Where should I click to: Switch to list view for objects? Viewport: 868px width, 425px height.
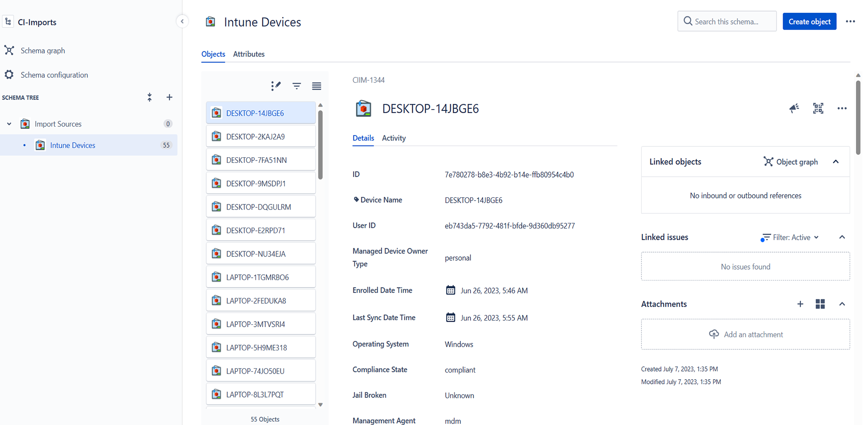[x=317, y=86]
